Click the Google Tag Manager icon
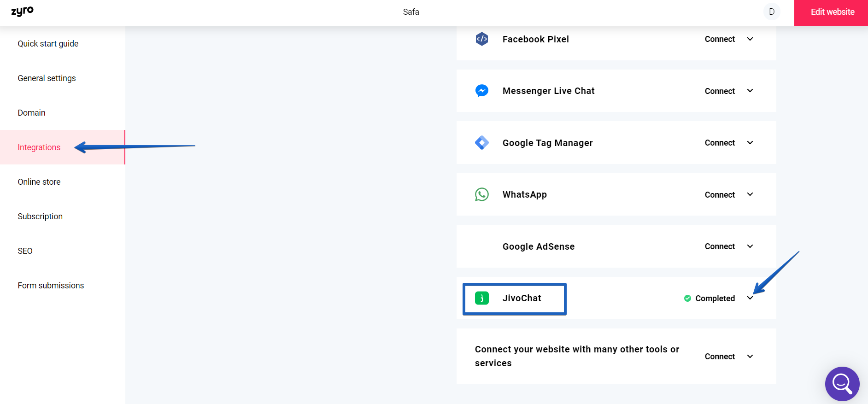The height and width of the screenshot is (404, 868). point(482,143)
